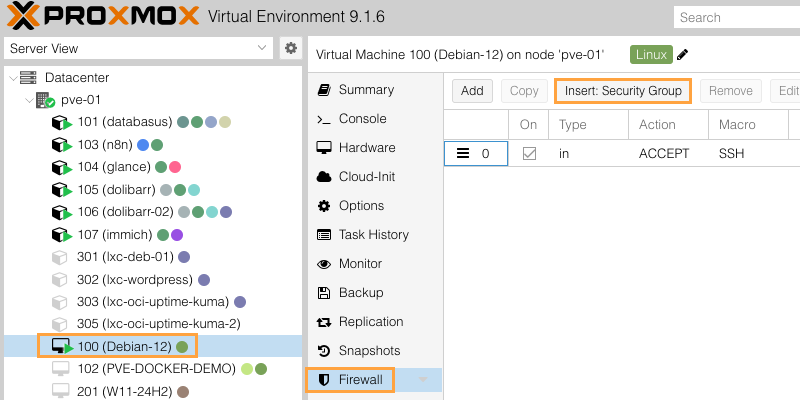The image size is (800, 400).
Task: Click container icon for 104 (glance)
Action: point(62,167)
